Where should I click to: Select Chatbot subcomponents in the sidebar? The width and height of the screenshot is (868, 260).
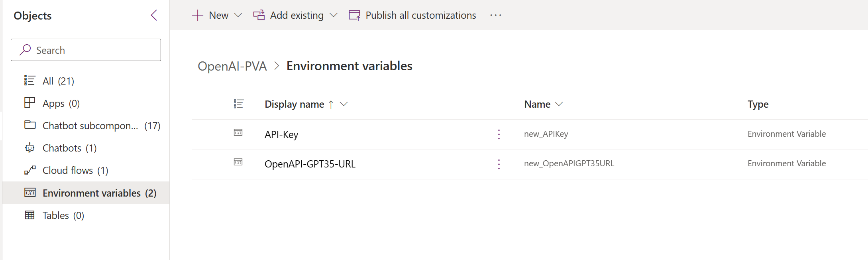(x=90, y=126)
